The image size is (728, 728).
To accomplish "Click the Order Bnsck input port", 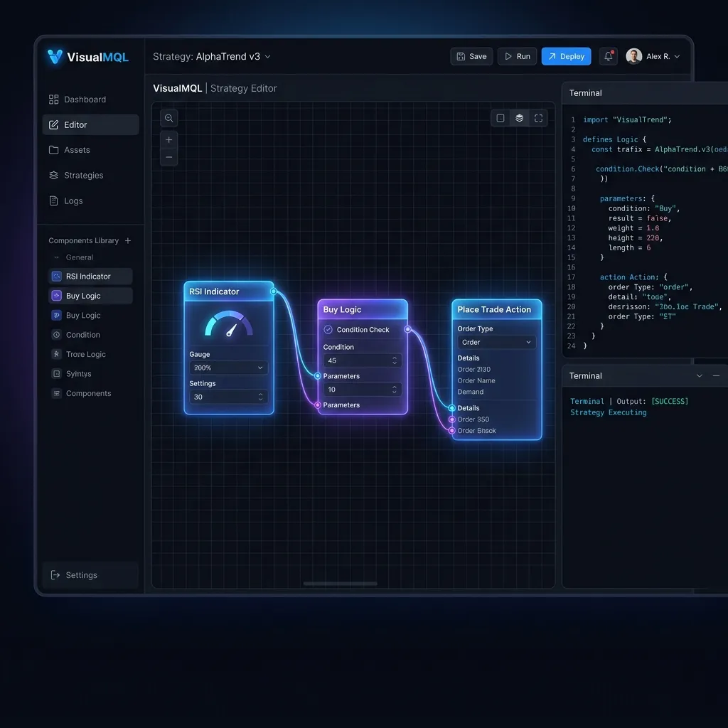I will coord(451,430).
